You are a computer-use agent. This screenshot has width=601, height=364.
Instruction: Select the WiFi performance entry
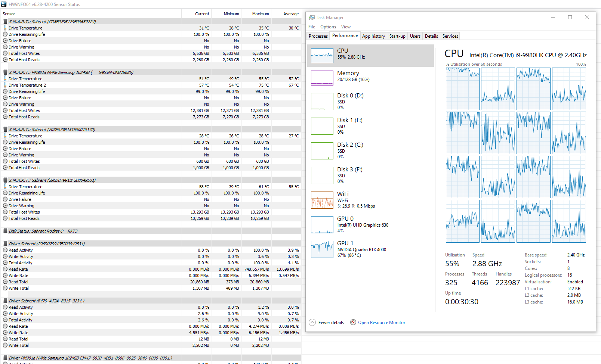click(370, 200)
